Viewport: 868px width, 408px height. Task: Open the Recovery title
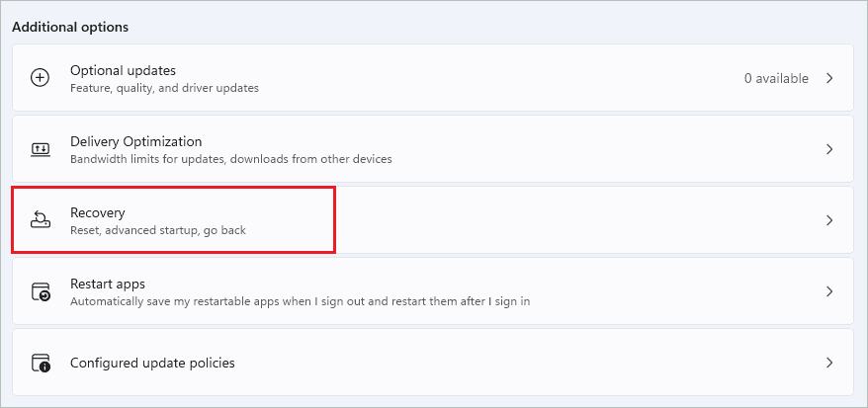[98, 212]
